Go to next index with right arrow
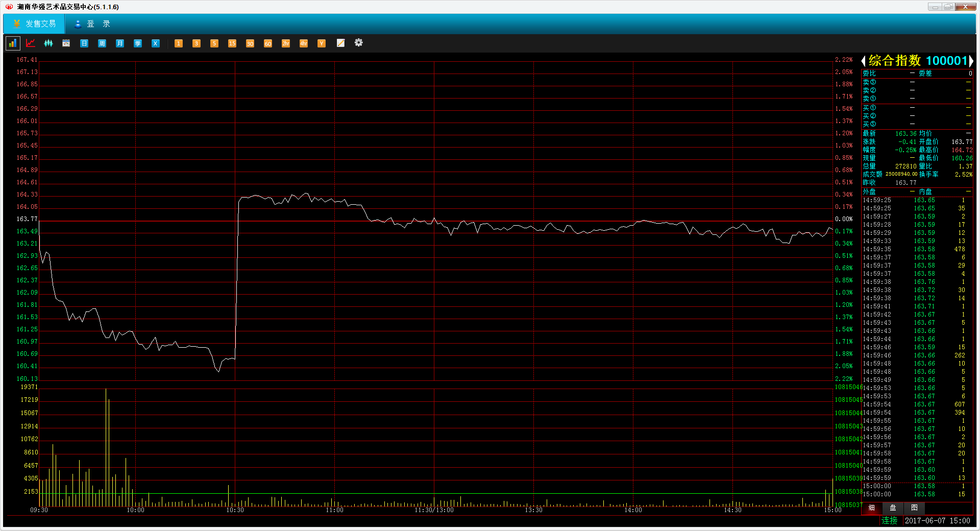 [x=971, y=61]
